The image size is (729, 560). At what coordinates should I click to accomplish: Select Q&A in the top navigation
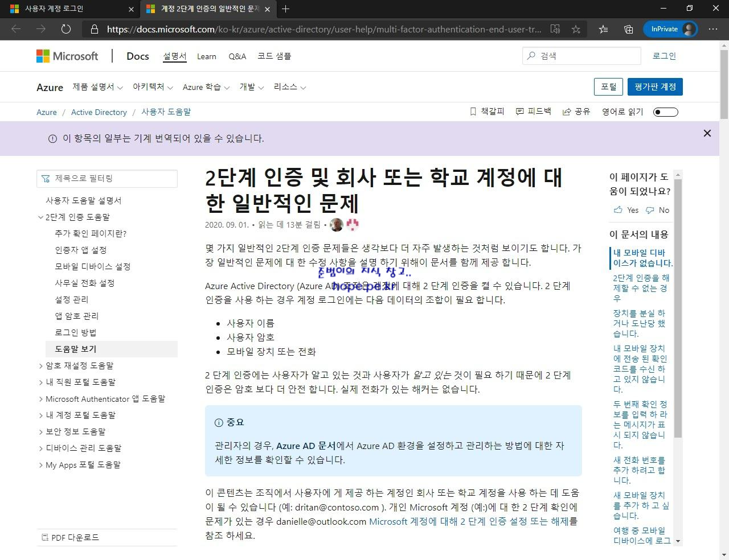[x=237, y=56]
